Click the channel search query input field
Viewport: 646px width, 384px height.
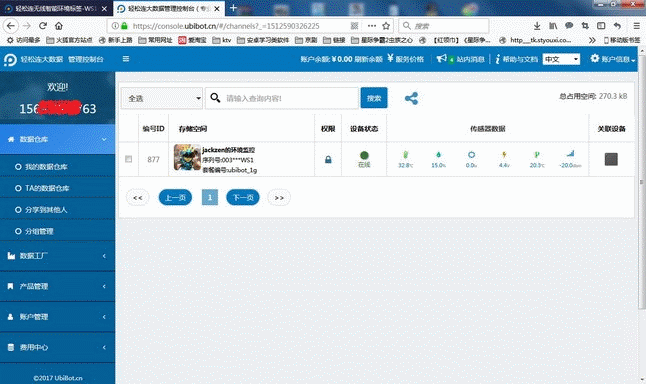282,98
